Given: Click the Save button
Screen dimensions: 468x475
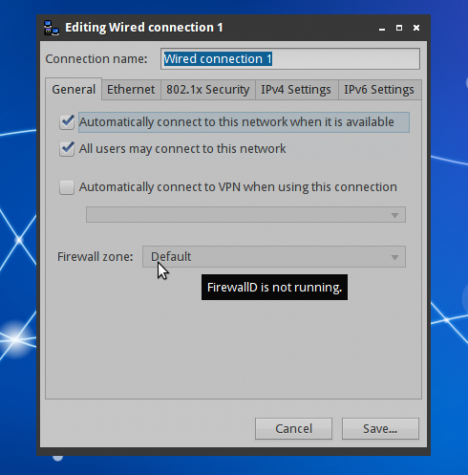Looking at the screenshot, I should (x=380, y=429).
